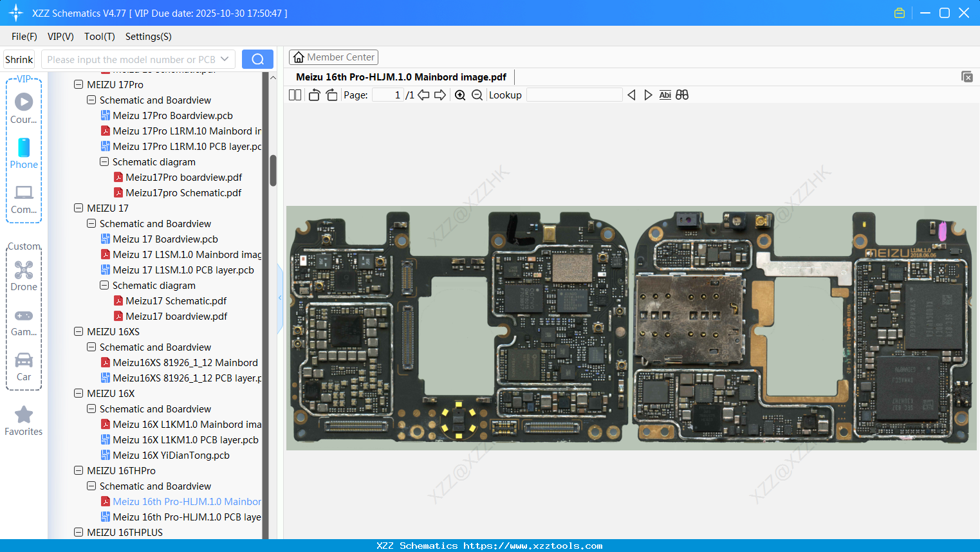Collapse the MEIZU 16XS node

tap(79, 331)
